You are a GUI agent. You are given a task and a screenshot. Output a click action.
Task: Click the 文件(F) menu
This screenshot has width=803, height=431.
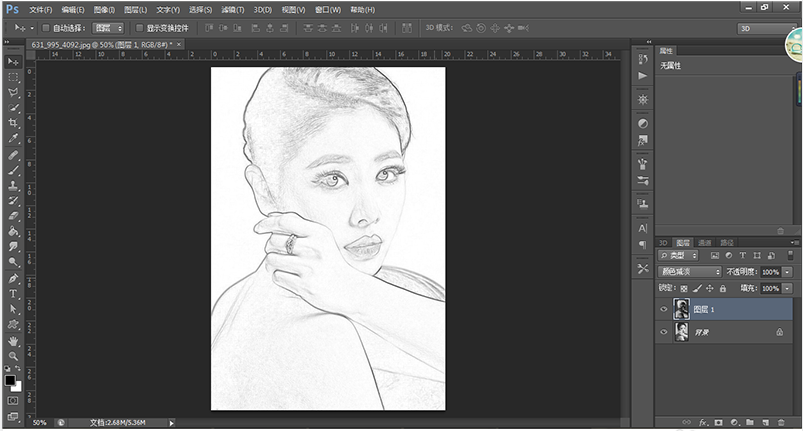(41, 9)
